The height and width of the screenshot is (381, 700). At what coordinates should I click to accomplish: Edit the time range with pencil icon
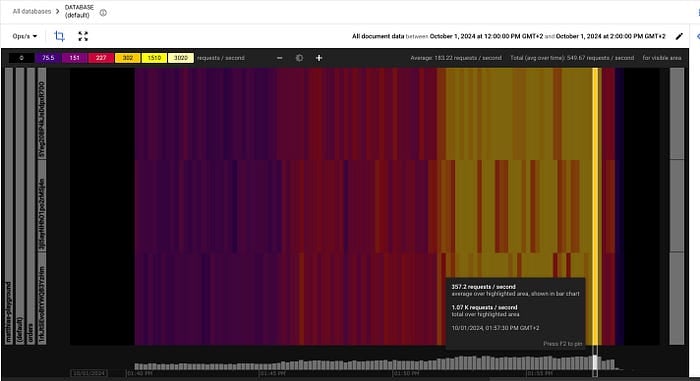(x=679, y=36)
